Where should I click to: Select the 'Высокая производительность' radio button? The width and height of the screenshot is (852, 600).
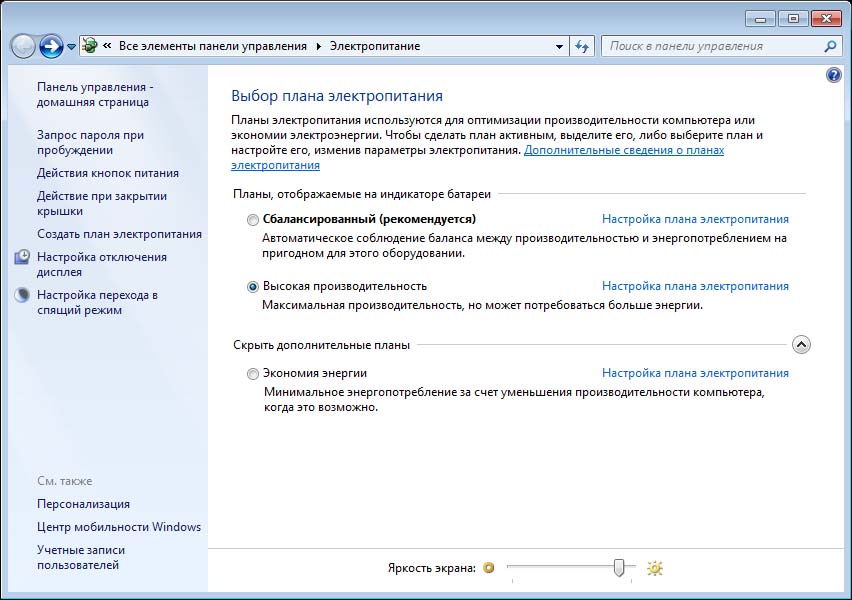253,286
